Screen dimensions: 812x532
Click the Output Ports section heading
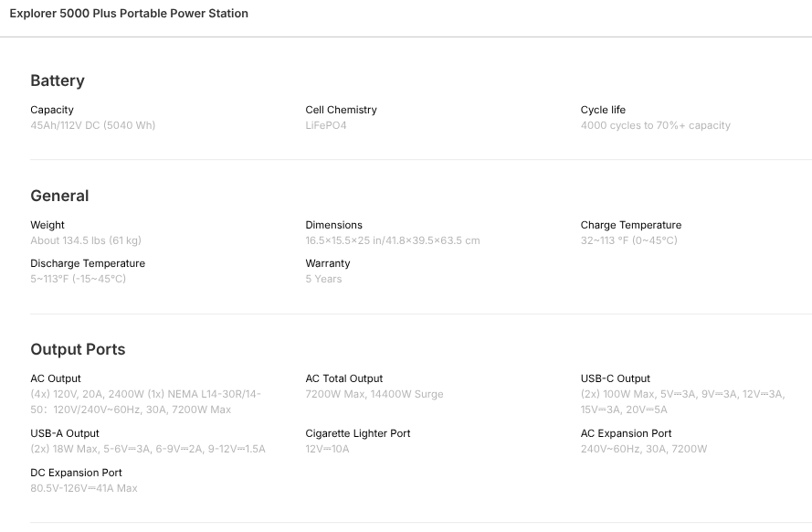pos(78,349)
